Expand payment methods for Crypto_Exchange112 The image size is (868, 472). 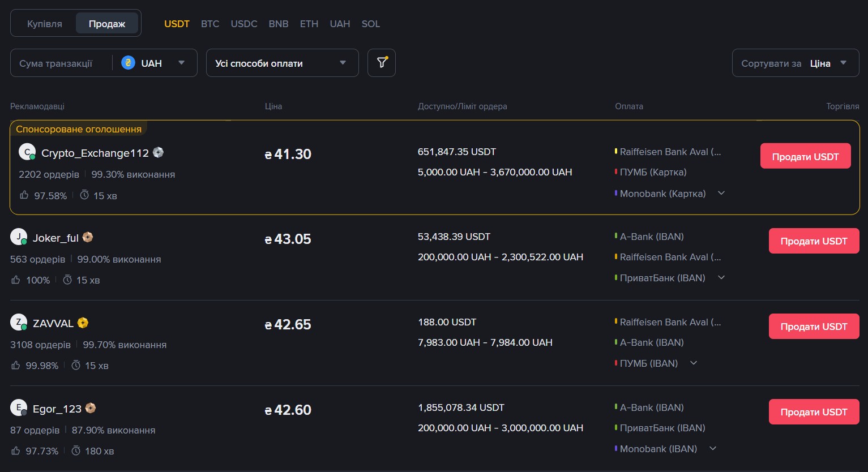(x=721, y=193)
